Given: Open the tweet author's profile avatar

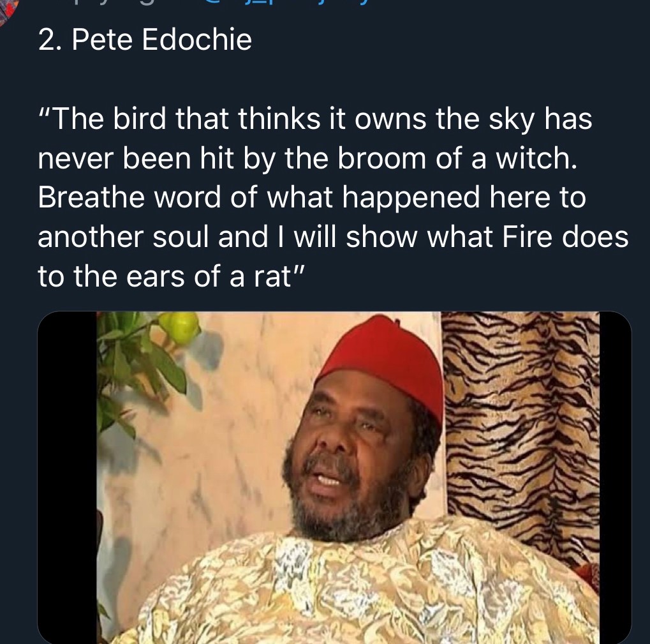Looking at the screenshot, I should pos(8,11).
